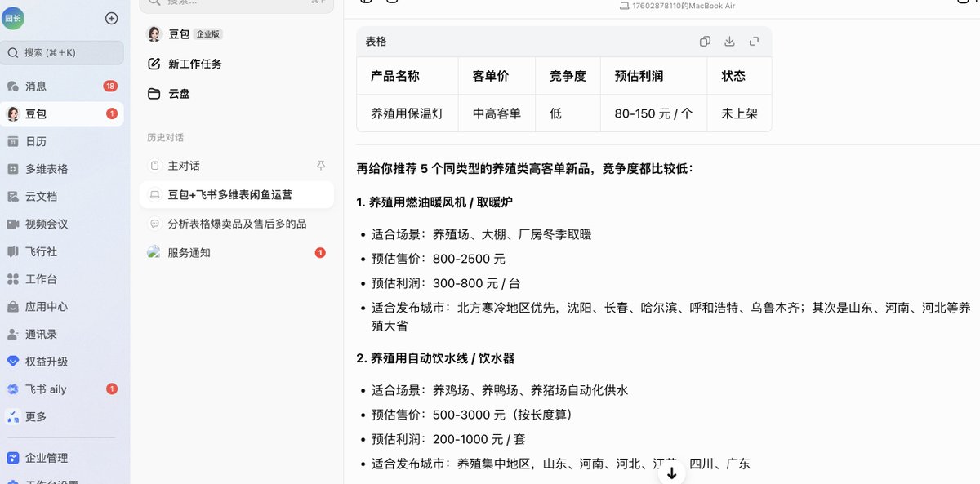980x484 pixels.
Task: Open the 多维表格 module
Action: [62, 169]
